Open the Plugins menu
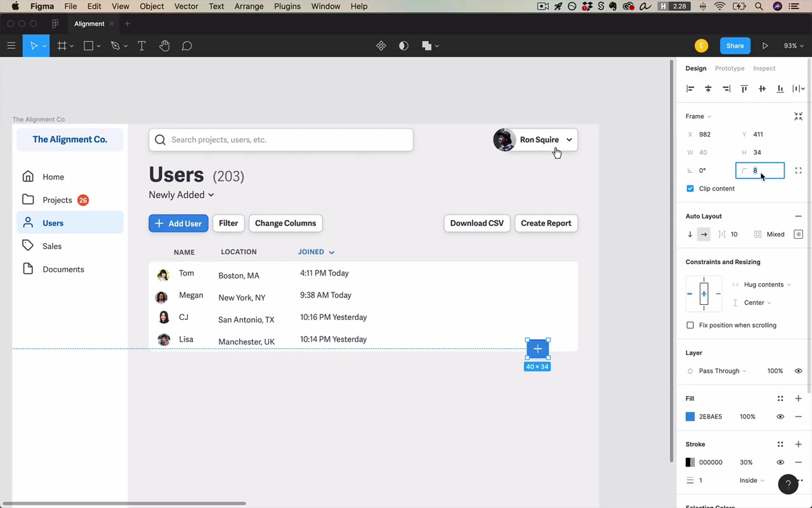Viewport: 812px width, 508px height. [287, 6]
